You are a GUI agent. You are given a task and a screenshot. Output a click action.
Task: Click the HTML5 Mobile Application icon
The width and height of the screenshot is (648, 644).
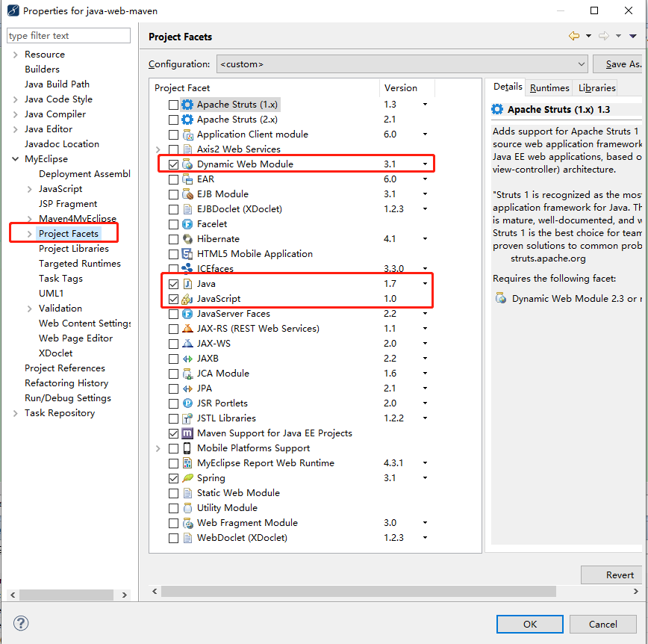click(x=187, y=254)
